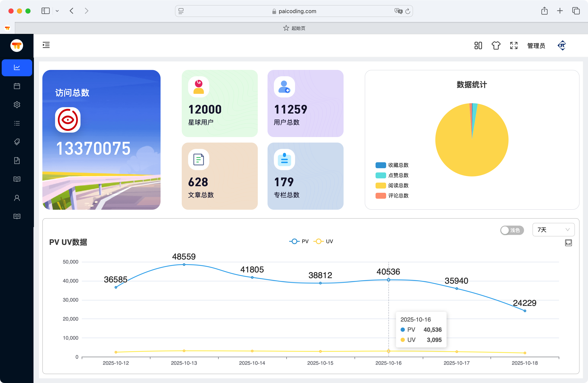Select the dashboard chart menu item
Viewport: 588px width, 383px height.
coord(17,68)
